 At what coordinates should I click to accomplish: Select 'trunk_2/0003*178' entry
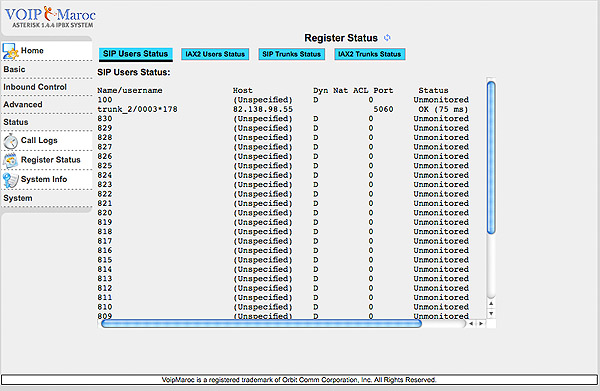tap(137, 109)
